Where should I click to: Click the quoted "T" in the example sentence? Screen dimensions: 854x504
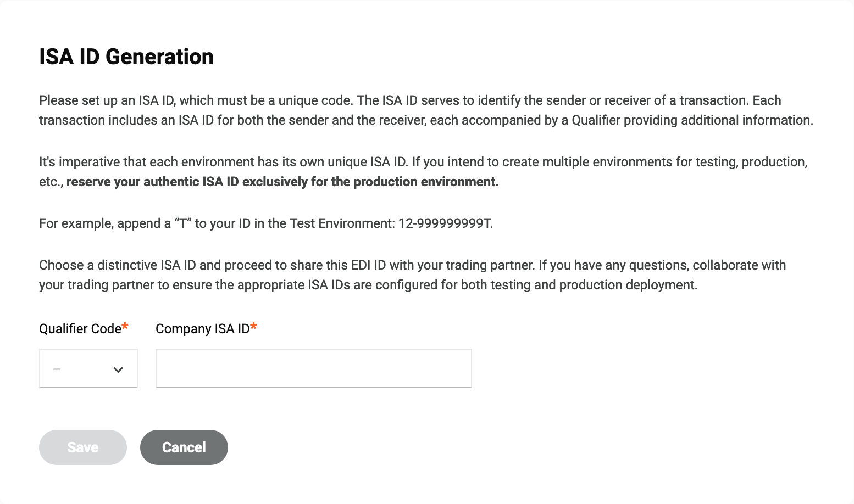point(182,223)
